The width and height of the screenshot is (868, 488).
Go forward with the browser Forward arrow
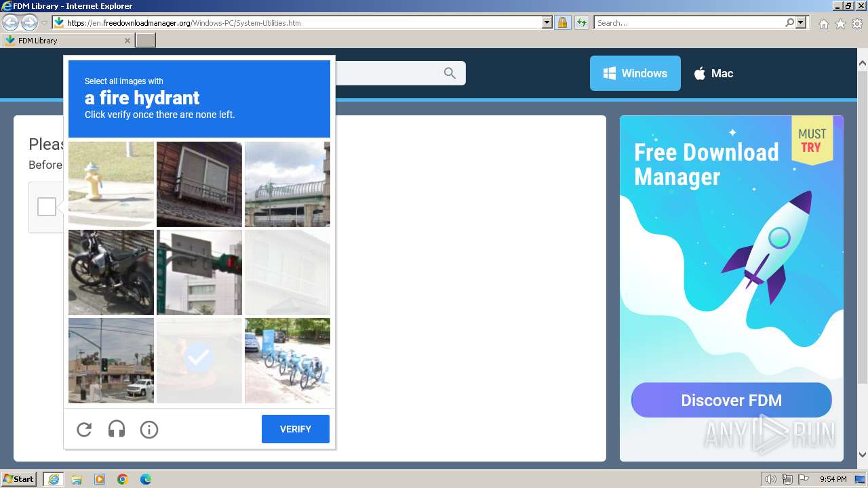click(x=29, y=22)
